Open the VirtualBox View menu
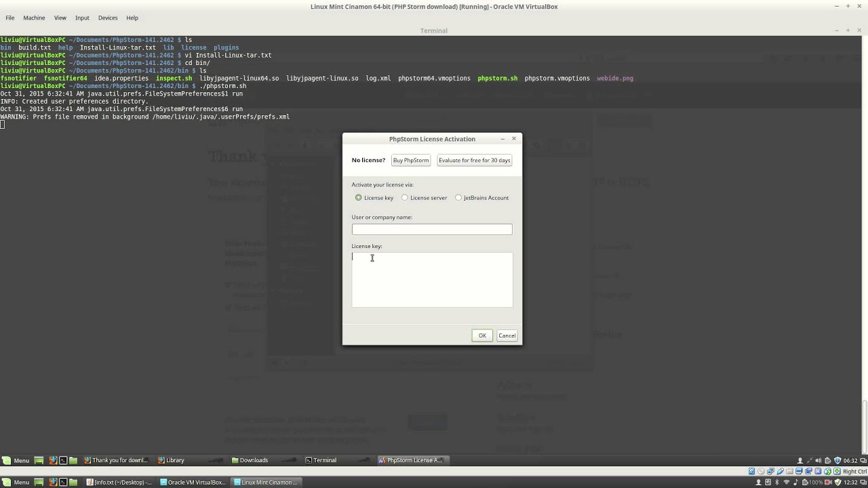 [x=60, y=18]
